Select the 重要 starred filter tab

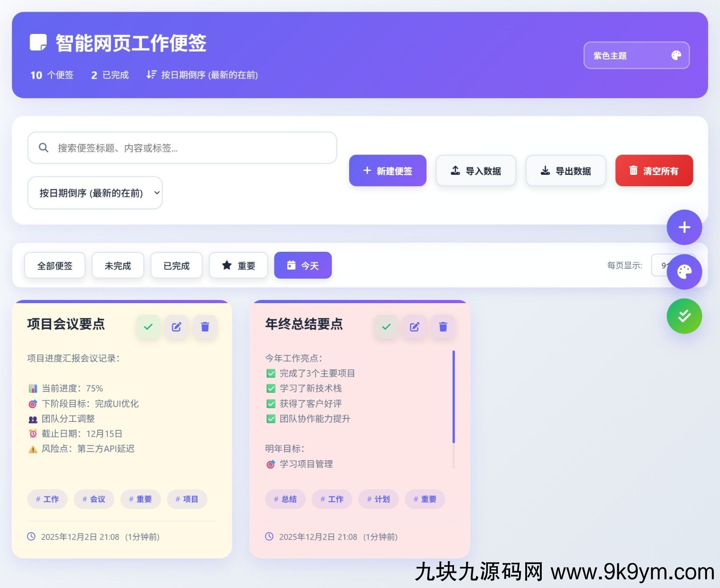[238, 265]
